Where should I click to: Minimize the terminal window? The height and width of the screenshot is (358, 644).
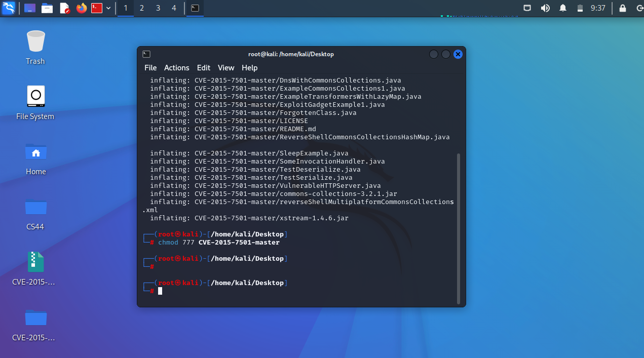pos(433,54)
